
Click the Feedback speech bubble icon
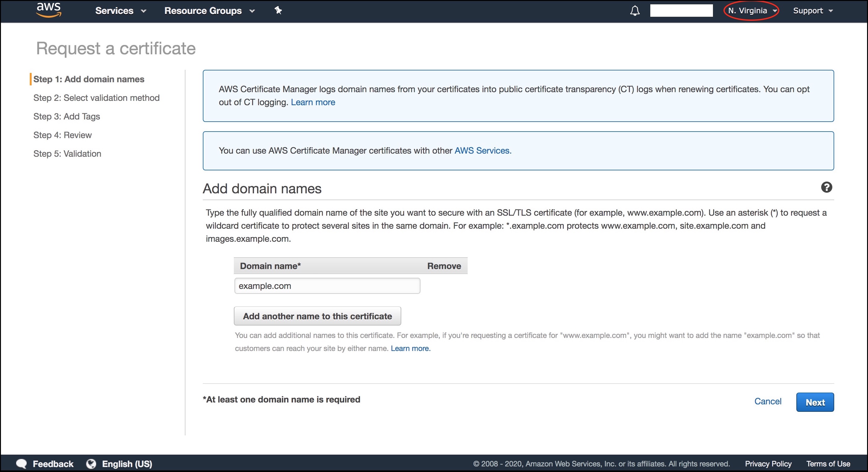[x=22, y=464]
